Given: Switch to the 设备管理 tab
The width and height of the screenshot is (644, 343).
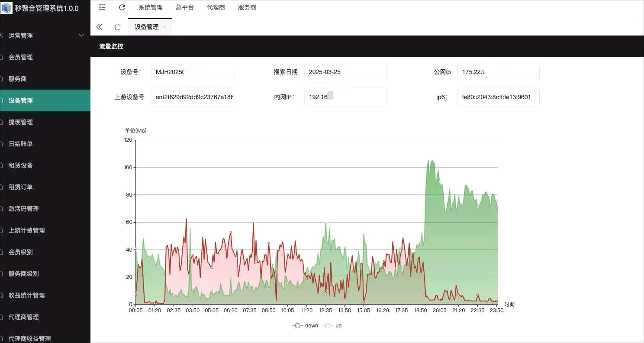Looking at the screenshot, I should (147, 26).
